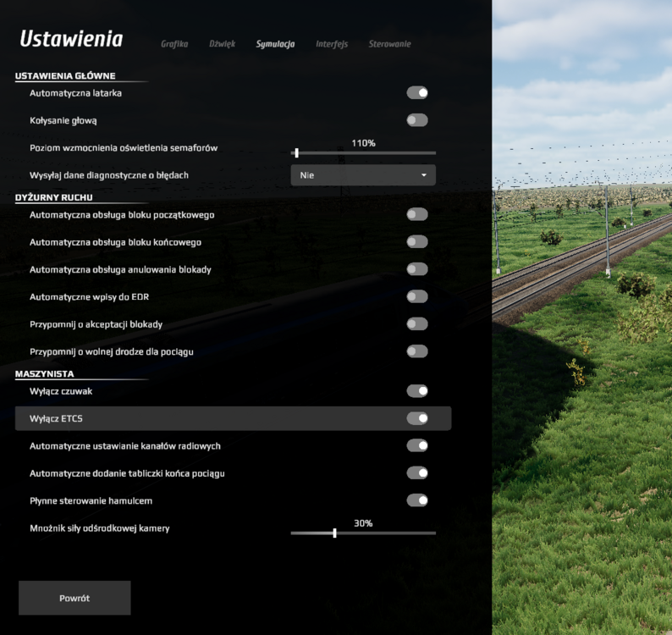Click the 110% slider value label
Viewport: 672px width, 635px height.
[x=363, y=143]
